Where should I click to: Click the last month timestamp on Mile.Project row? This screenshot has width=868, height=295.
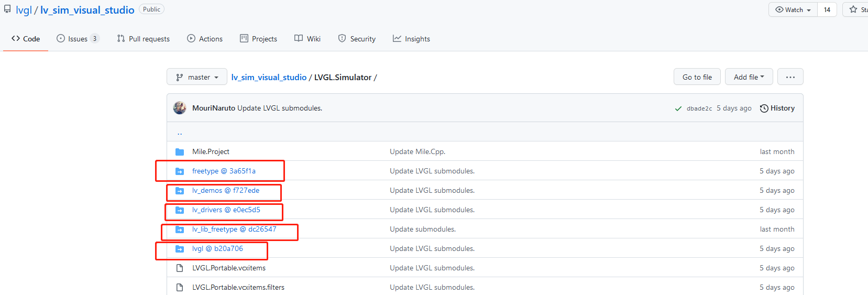(x=777, y=151)
